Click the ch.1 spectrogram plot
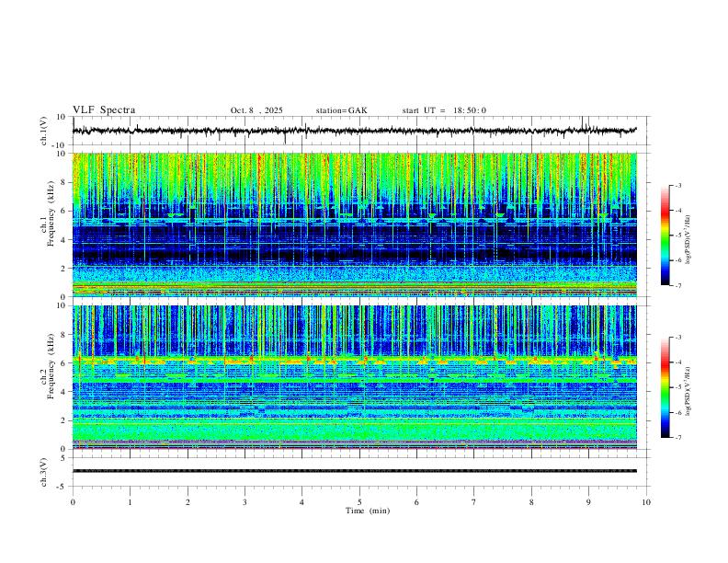 pyautogui.click(x=354, y=224)
